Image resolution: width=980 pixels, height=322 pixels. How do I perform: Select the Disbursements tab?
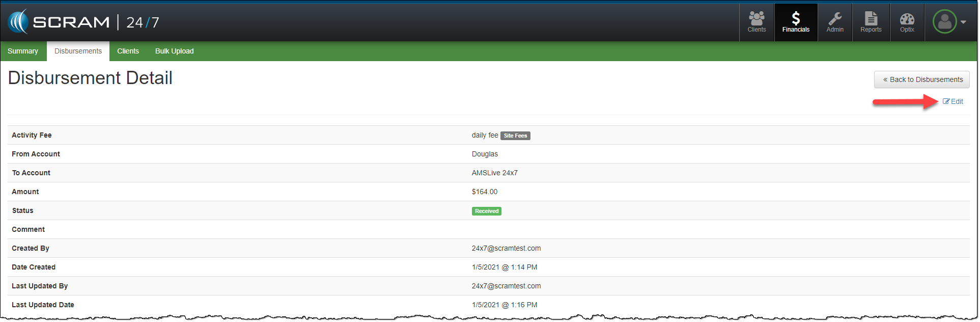(78, 51)
